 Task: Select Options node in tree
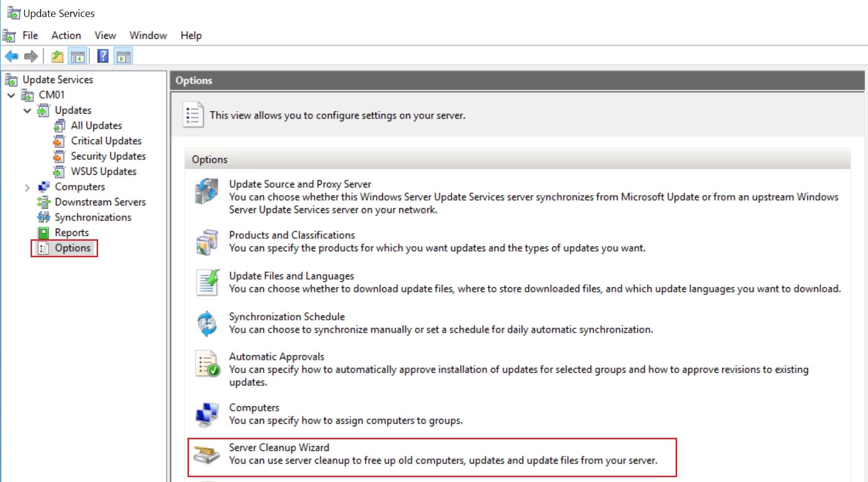point(73,248)
